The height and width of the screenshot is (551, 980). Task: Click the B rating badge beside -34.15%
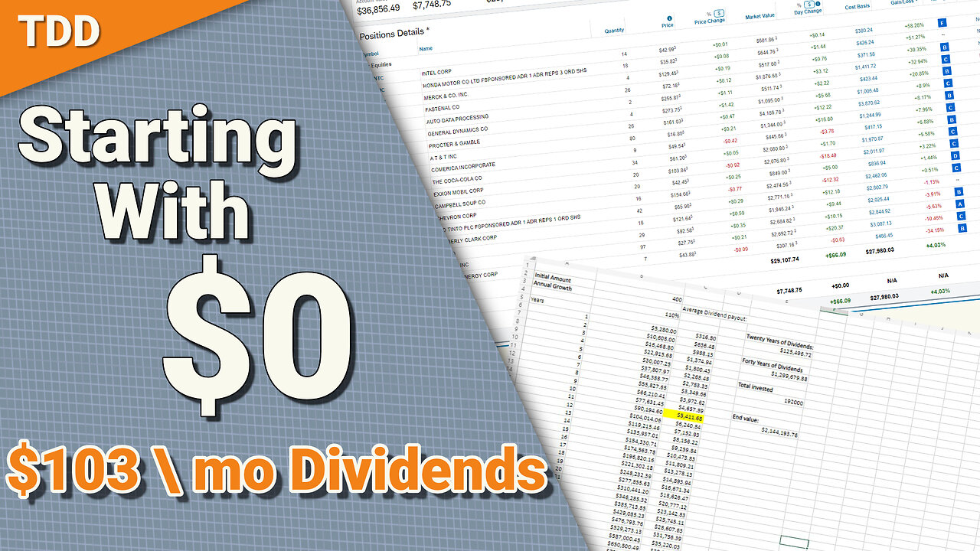pyautogui.click(x=963, y=228)
